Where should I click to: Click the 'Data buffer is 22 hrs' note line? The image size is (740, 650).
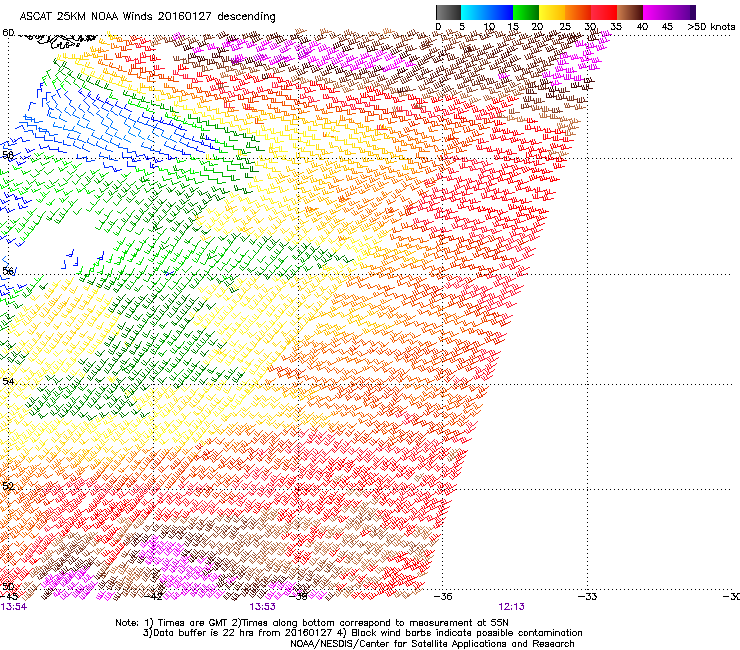(x=362, y=633)
